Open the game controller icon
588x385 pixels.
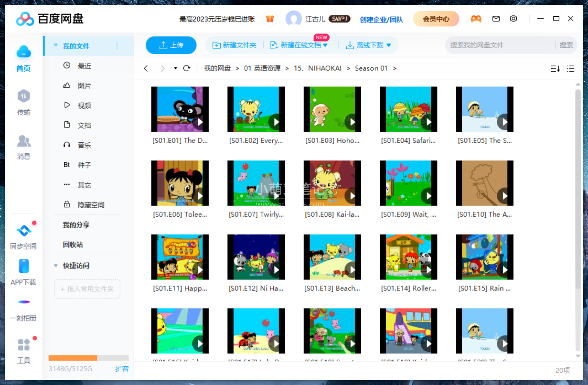point(476,19)
